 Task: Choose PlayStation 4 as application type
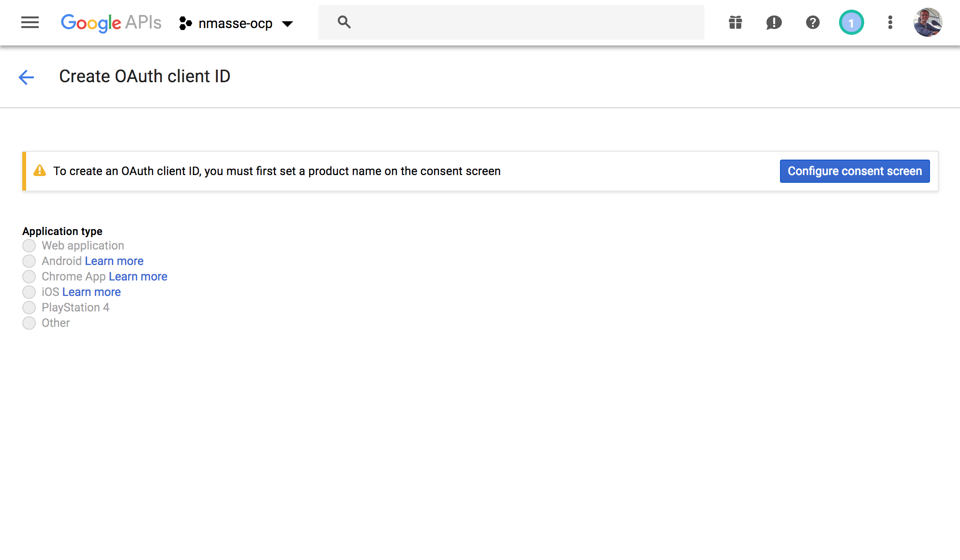pos(29,307)
